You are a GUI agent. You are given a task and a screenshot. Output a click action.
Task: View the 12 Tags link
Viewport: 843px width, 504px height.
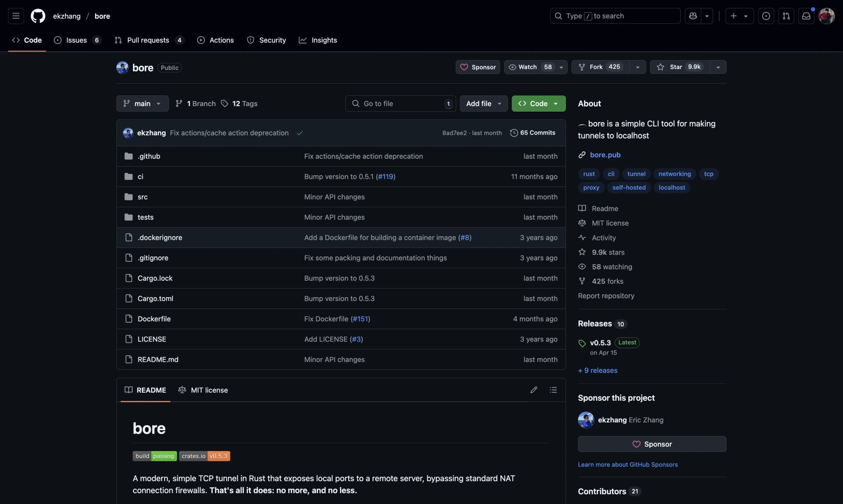tap(239, 104)
